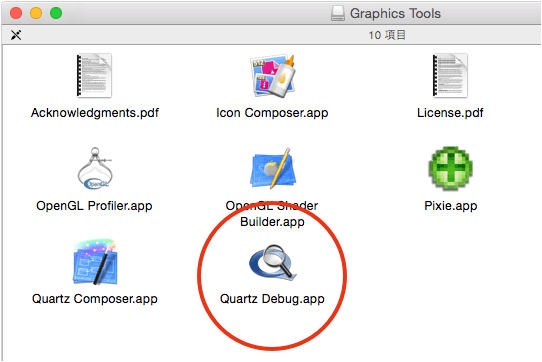The width and height of the screenshot is (542, 362).
Task: Click the "10 項目" item count text
Action: click(x=387, y=35)
